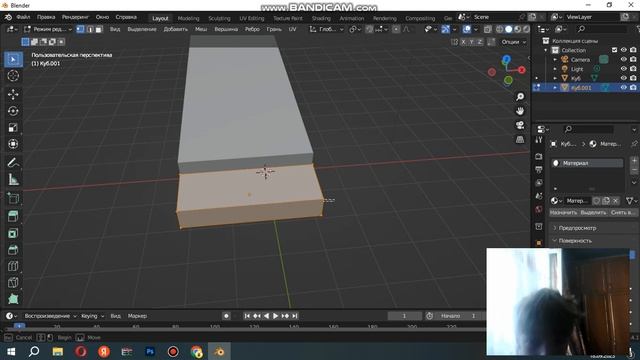Enable edge select mode
This screenshot has width=640, height=360.
point(90,29)
